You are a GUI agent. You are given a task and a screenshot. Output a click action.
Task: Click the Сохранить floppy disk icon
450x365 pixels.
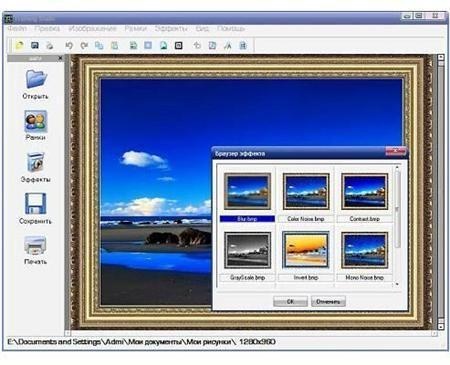coord(35,203)
